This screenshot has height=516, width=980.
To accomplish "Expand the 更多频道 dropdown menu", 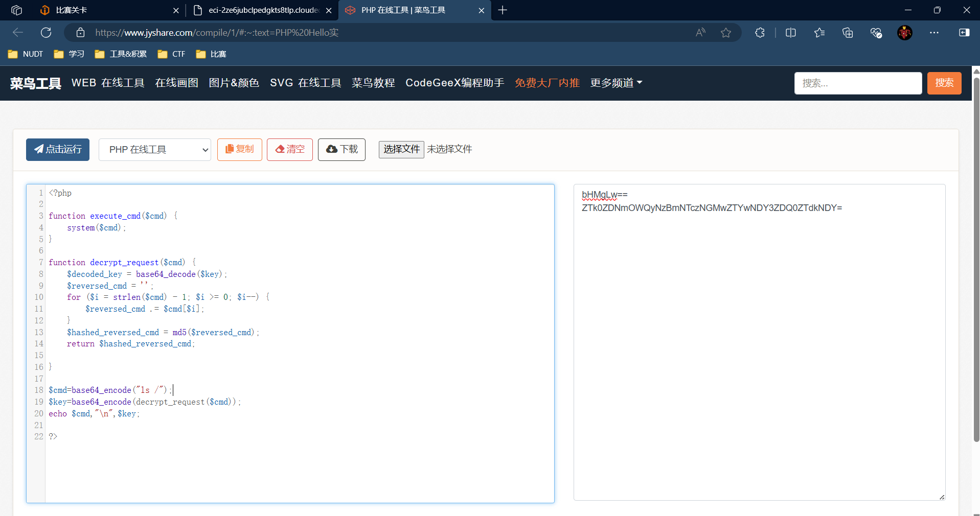I will tap(616, 83).
